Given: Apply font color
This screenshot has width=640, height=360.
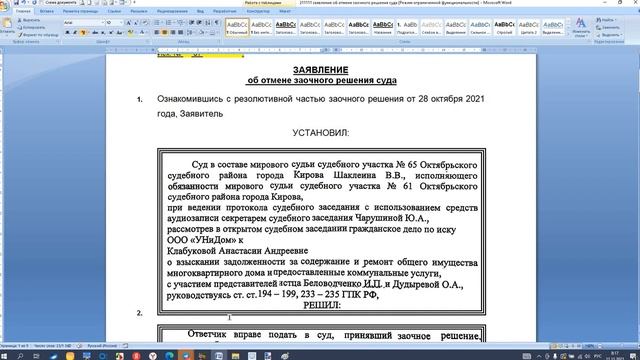Looking at the screenshot, I should pos(143,32).
